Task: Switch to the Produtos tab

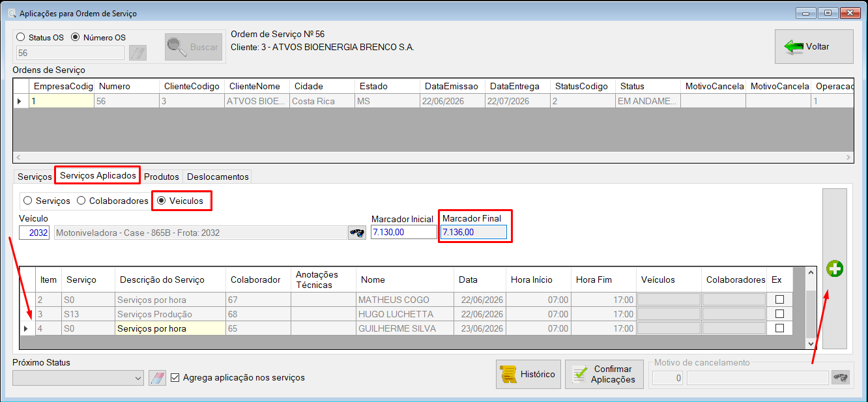Action: pyautogui.click(x=162, y=177)
